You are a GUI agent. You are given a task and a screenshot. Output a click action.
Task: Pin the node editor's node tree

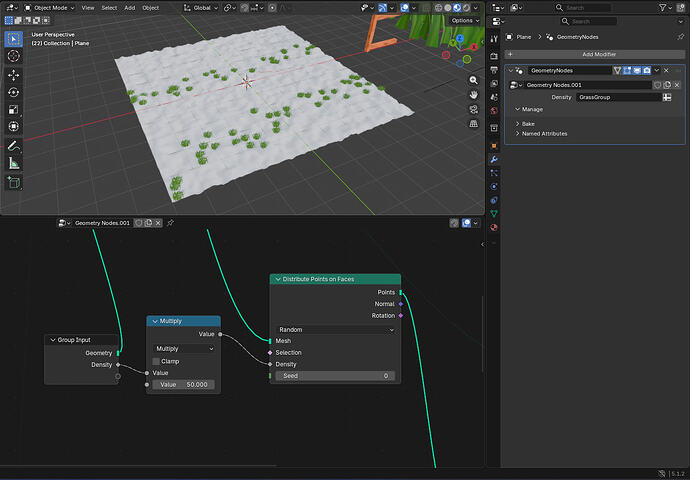170,223
